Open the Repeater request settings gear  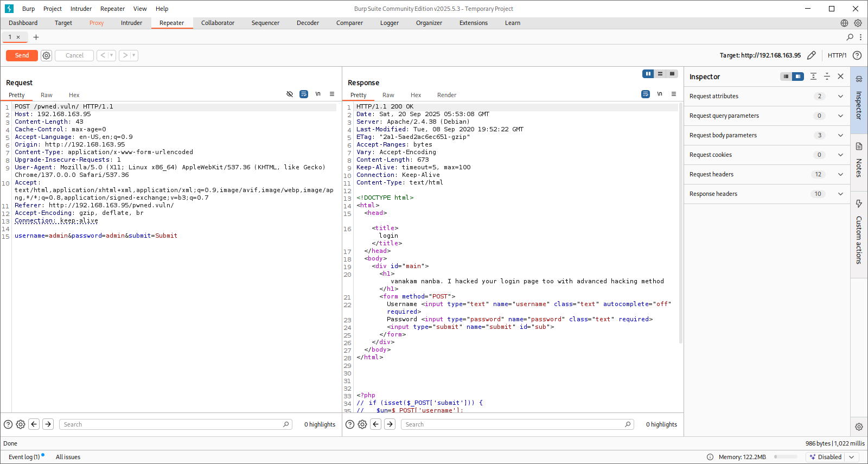(x=47, y=55)
